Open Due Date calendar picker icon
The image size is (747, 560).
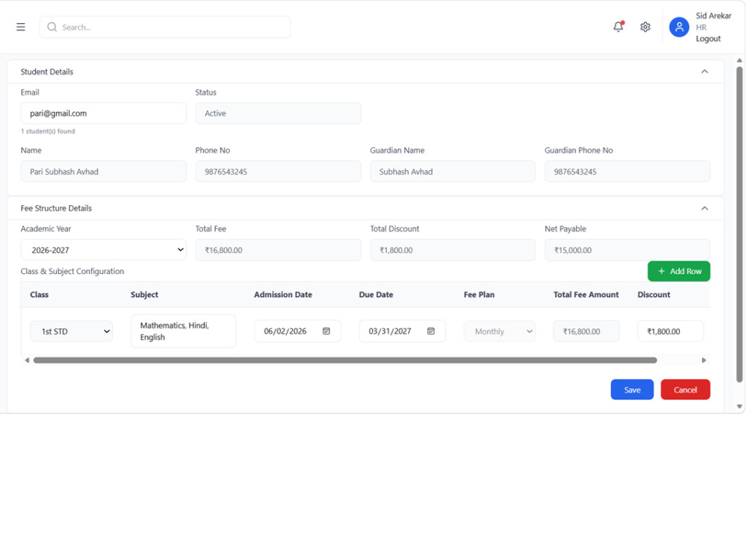click(431, 331)
